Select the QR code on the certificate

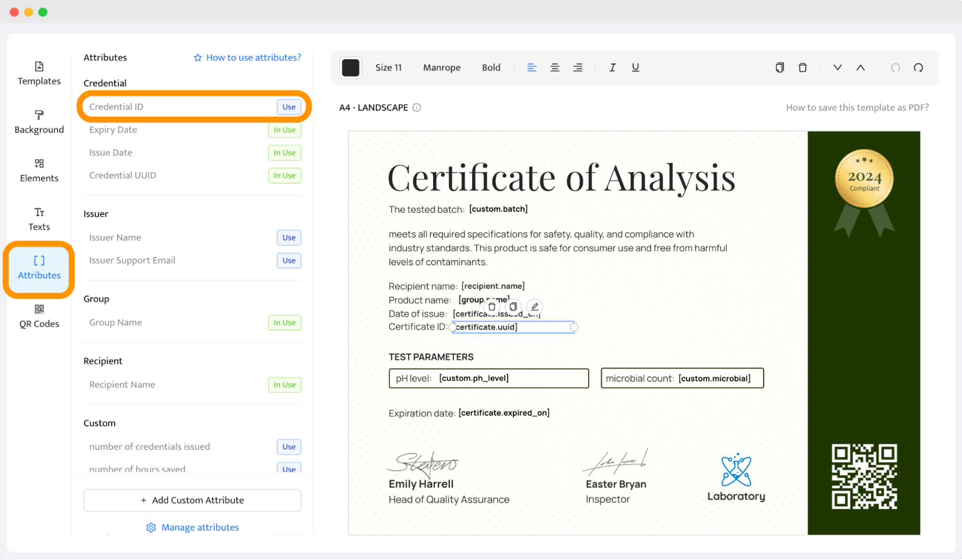864,476
